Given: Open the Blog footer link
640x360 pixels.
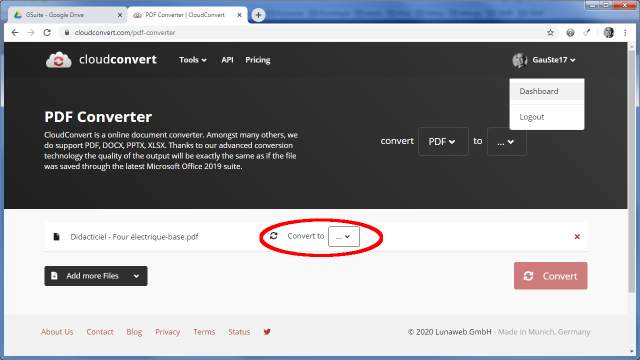Looking at the screenshot, I should (134, 332).
